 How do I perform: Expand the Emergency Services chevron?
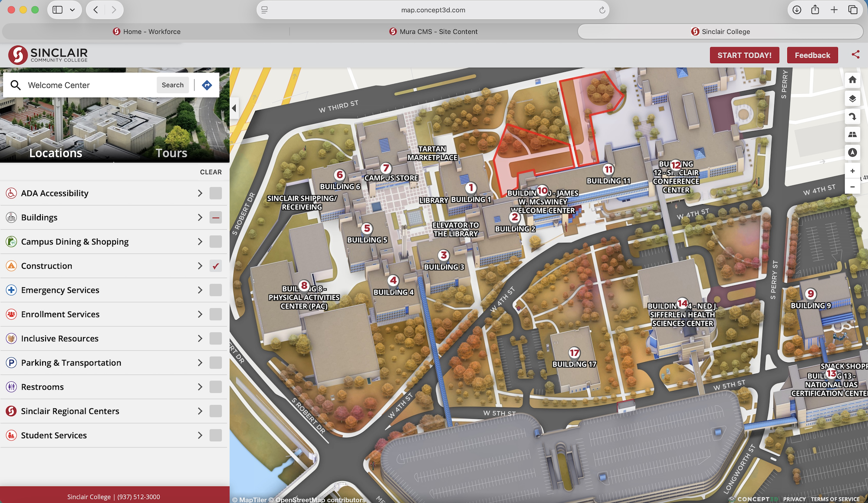[200, 290]
